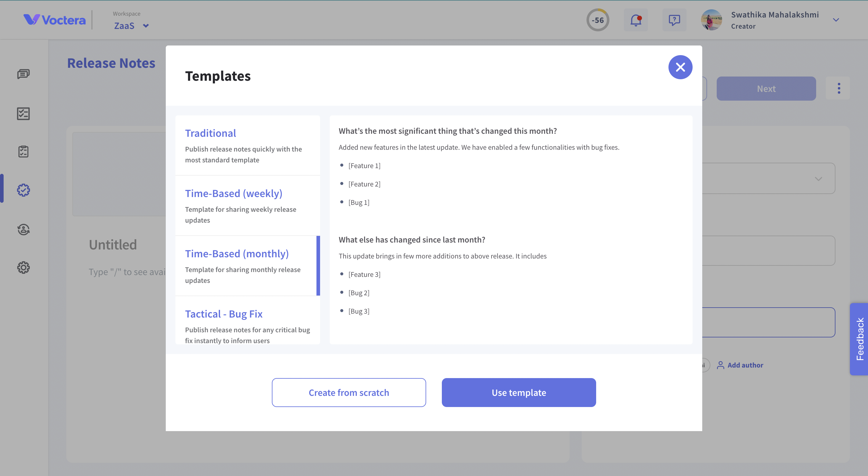The height and width of the screenshot is (476, 868).
Task: Open the settings gear sidebar icon
Action: (x=23, y=268)
